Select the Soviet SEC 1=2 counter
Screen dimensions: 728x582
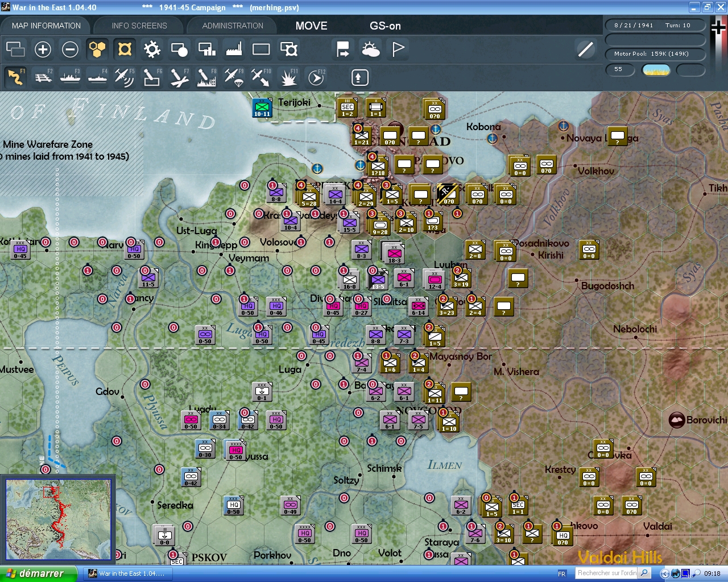pyautogui.click(x=348, y=107)
